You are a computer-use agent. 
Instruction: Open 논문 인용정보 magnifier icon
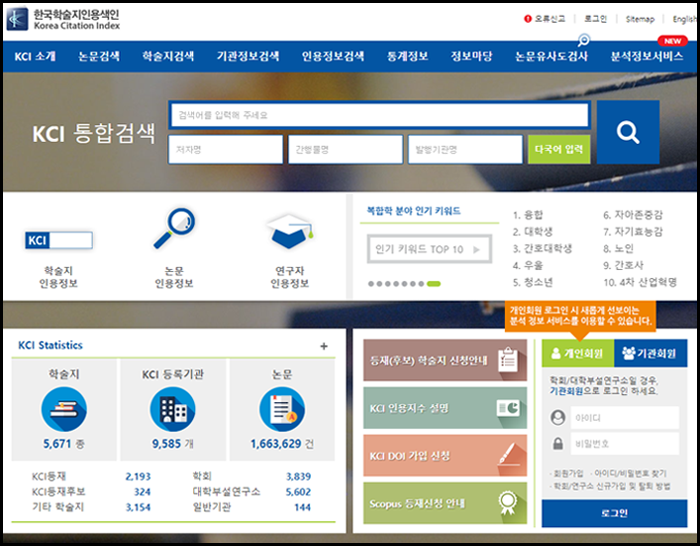coord(173,229)
